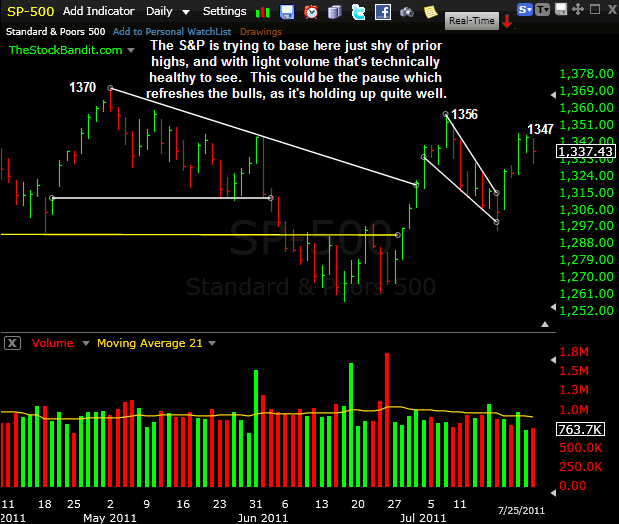Viewport: 619px width, 524px height.
Task: Open the Volume dropdown arrow
Action: tap(86, 344)
